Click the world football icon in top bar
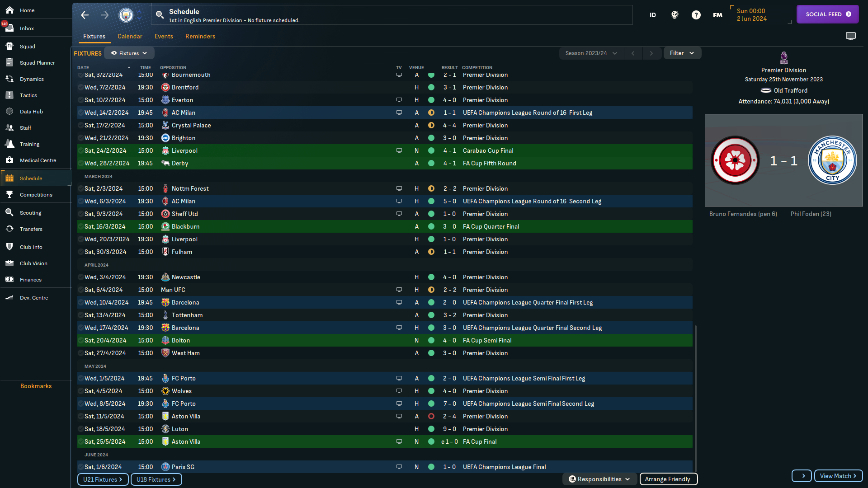Viewport: 868px width, 488px height. click(675, 15)
